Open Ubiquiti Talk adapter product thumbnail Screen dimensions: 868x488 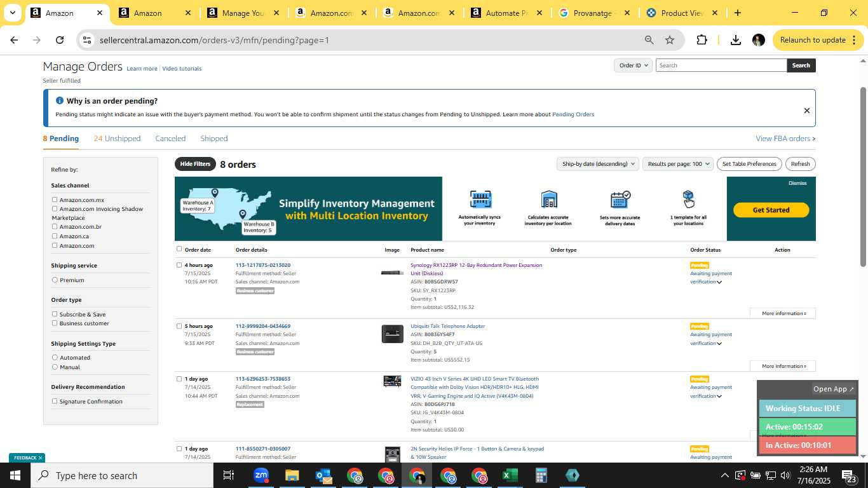pyautogui.click(x=392, y=334)
